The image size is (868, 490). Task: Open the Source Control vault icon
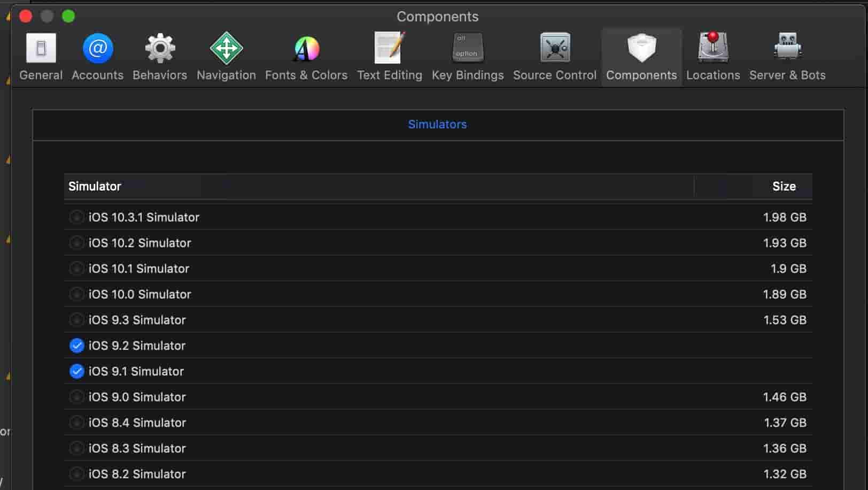[x=555, y=48]
